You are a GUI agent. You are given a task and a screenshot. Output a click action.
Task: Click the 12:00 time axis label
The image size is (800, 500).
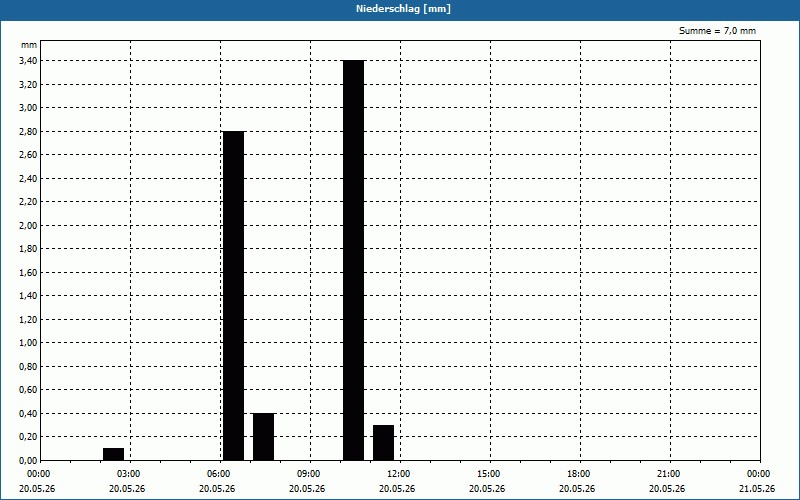tap(399, 474)
